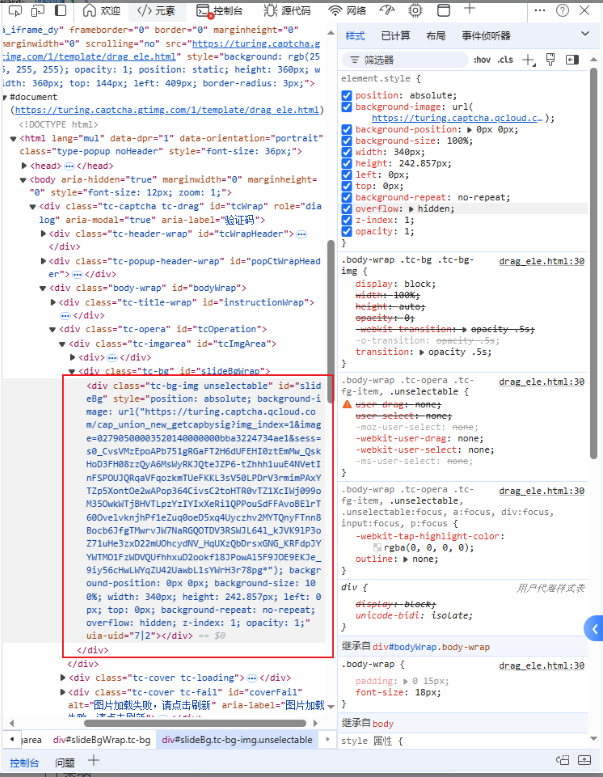Toggle computed styles sidebar icon
Screen dimensions: 603x777
click(x=572, y=60)
